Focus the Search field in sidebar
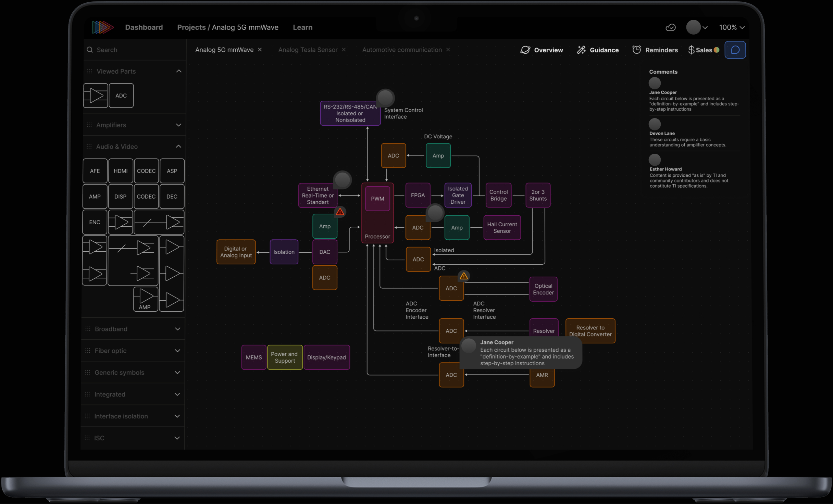Screen dimensions: 833x504 tap(134, 50)
